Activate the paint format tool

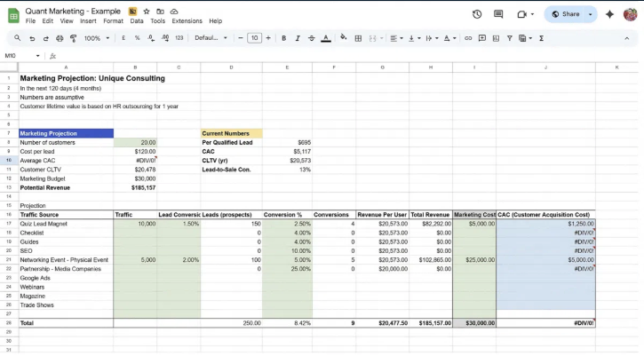[74, 38]
